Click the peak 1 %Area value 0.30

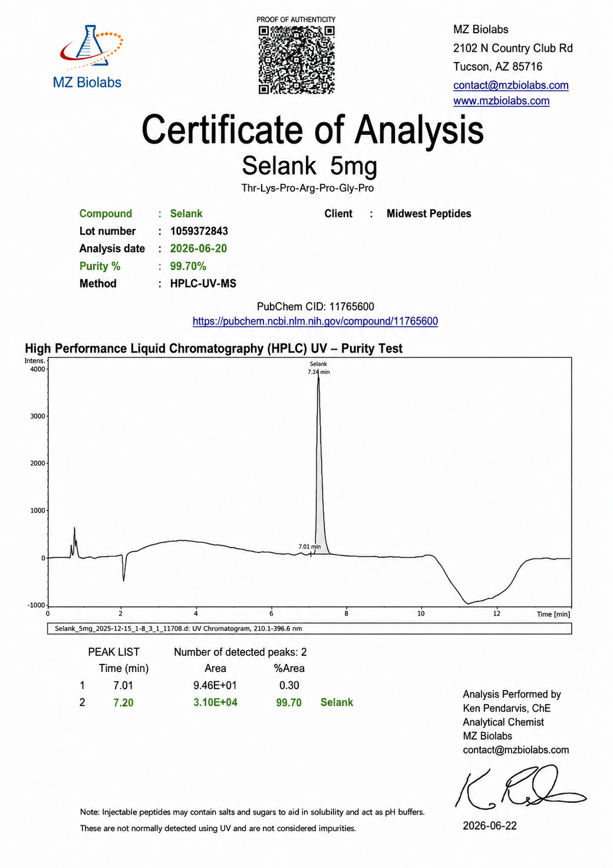pos(289,685)
